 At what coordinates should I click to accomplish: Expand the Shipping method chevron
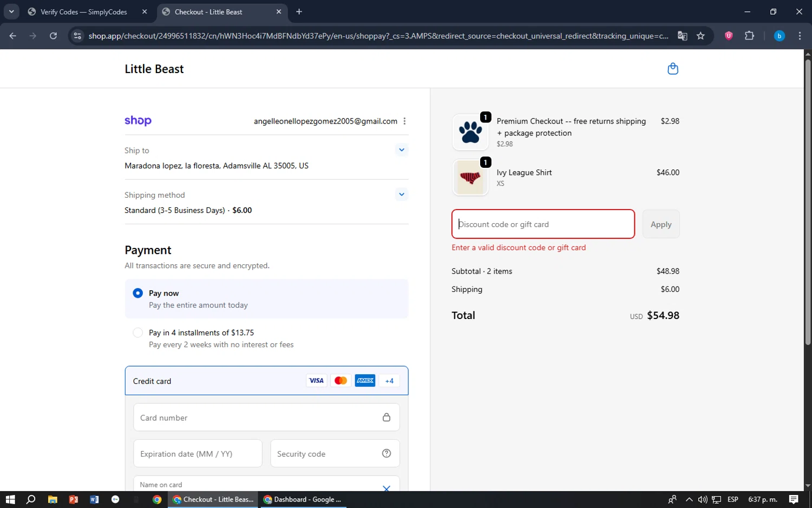coord(401,194)
